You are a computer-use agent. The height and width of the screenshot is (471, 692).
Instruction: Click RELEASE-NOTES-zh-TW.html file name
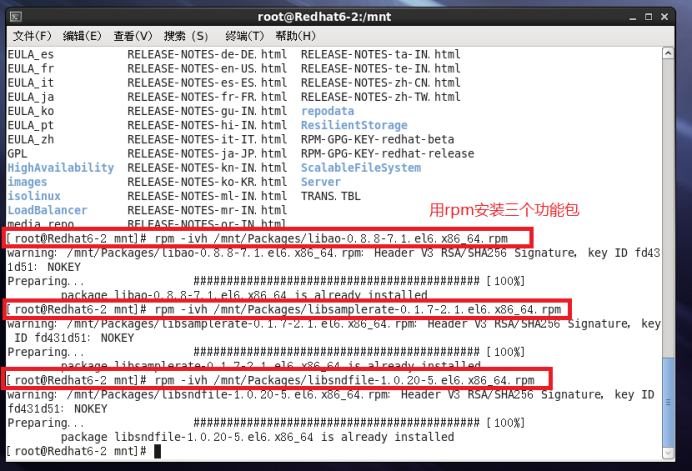(x=381, y=97)
